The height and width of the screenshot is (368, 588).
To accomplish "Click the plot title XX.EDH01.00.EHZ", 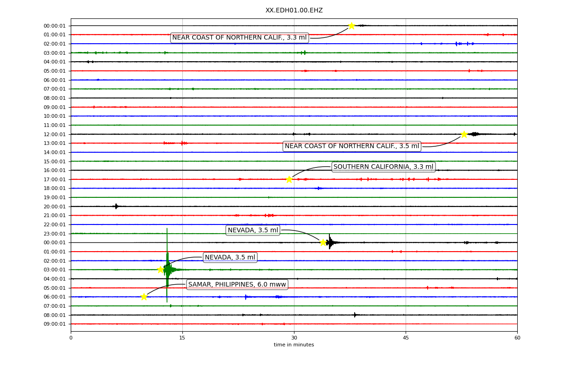I will pos(294,10).
